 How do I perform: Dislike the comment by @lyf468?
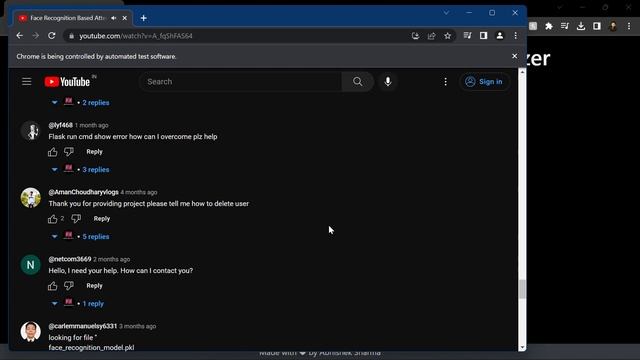[x=69, y=152]
